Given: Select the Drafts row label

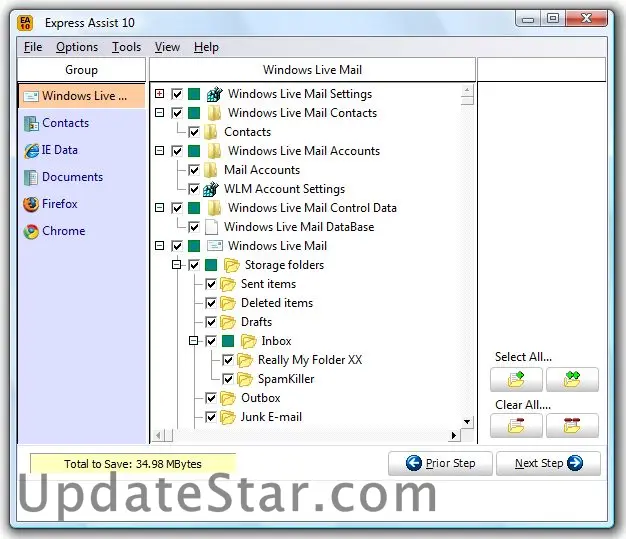Looking at the screenshot, I should pos(256,322).
